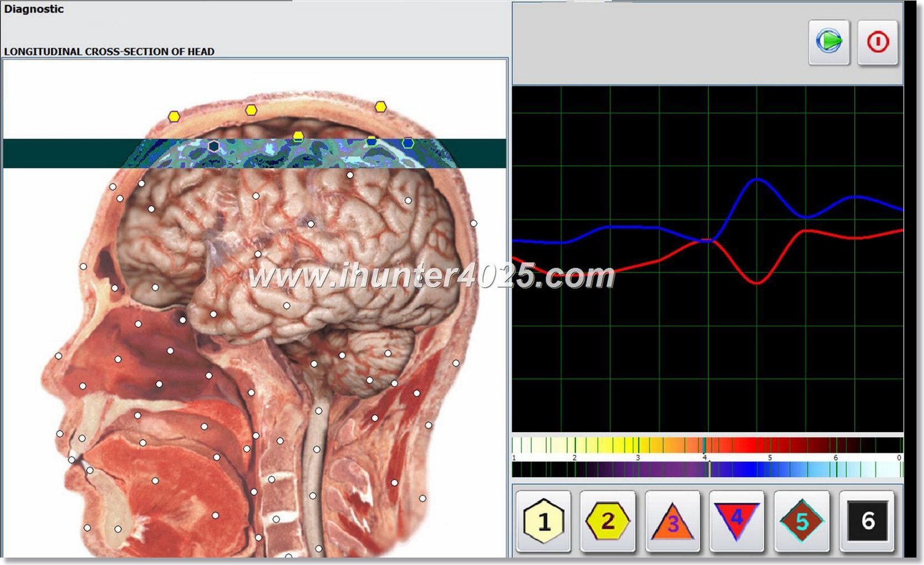The width and height of the screenshot is (924, 565).
Task: Click the rightmost yellow hexagon marker atop skull
Action: 380,107
